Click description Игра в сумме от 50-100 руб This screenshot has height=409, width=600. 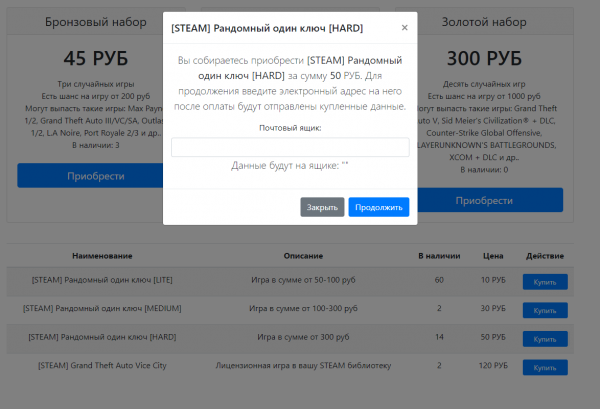point(303,280)
